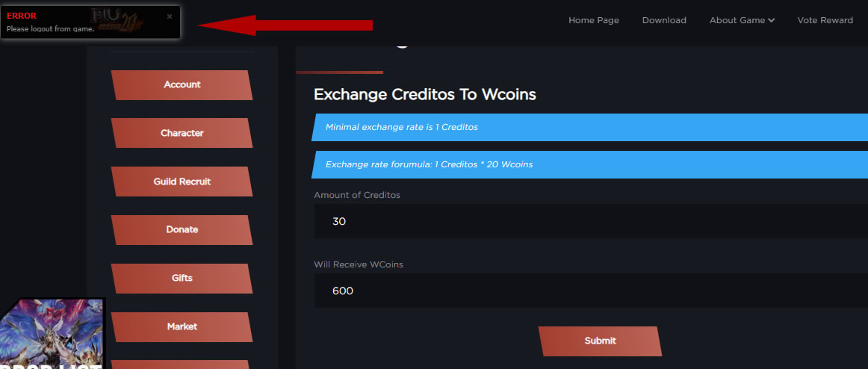The image size is (868, 369).
Task: Click the Will Receive WCoins field
Action: (590, 291)
